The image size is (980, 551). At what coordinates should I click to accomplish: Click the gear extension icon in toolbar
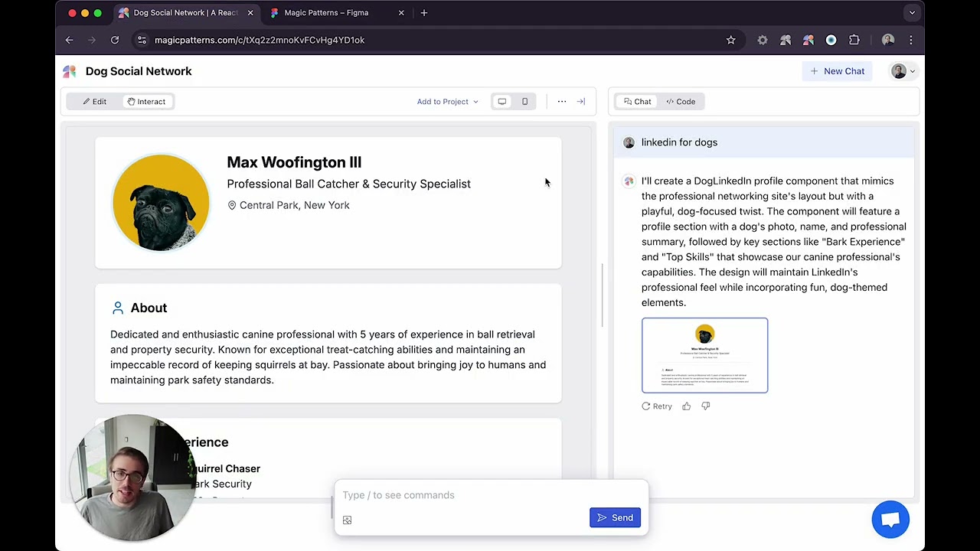763,40
